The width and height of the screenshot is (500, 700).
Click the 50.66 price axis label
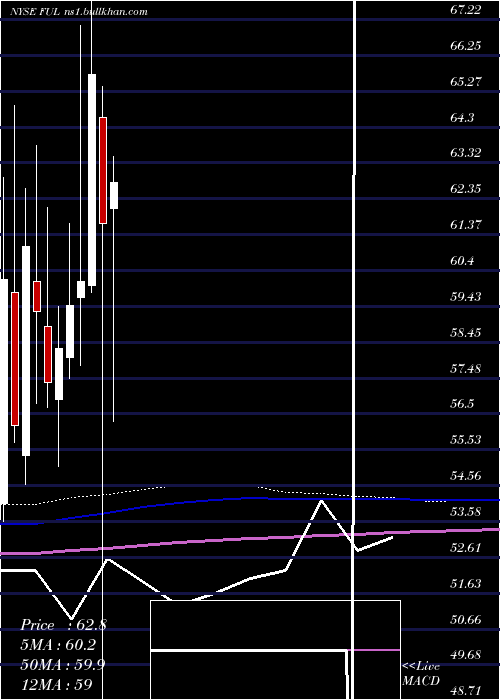tap(466, 620)
